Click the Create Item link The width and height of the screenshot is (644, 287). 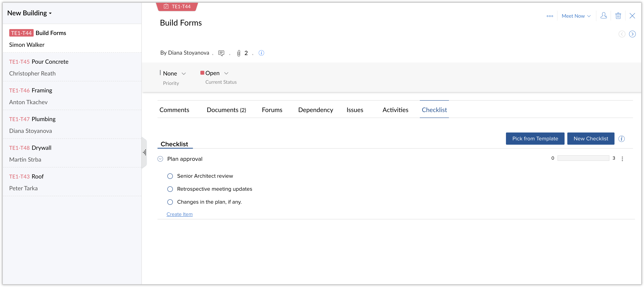tap(180, 214)
